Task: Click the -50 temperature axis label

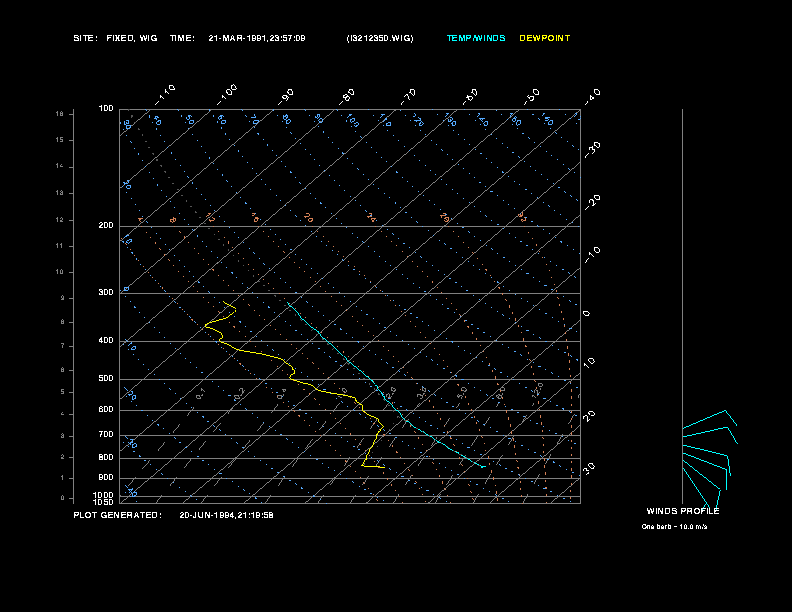Action: (532, 97)
